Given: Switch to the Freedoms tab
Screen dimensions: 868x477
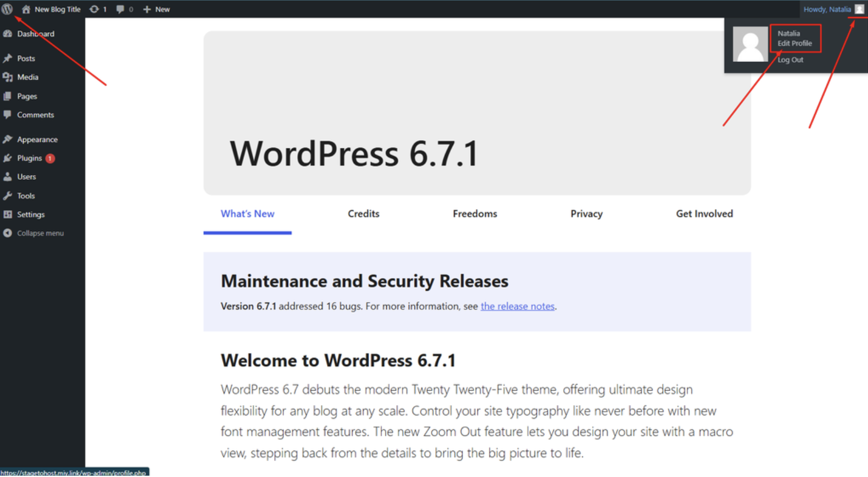Looking at the screenshot, I should point(475,214).
